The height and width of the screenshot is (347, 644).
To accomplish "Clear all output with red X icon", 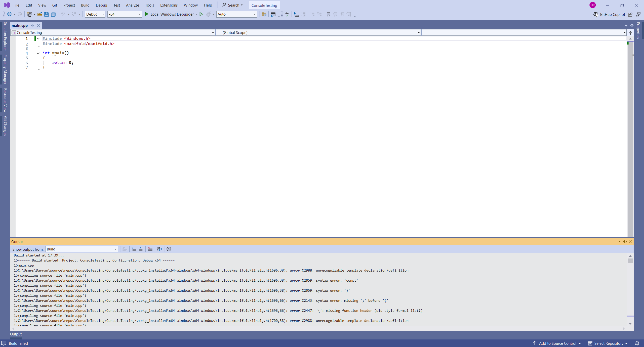I will [x=150, y=249].
